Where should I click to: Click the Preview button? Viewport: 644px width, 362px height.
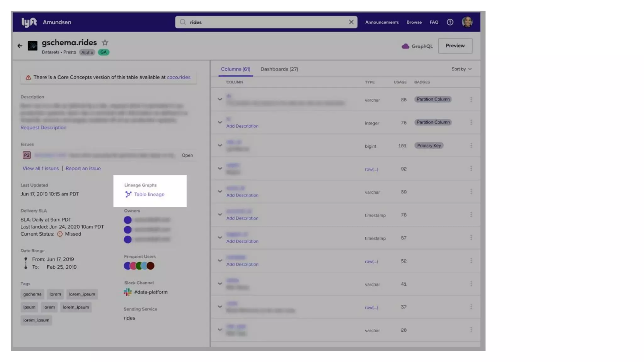click(455, 46)
